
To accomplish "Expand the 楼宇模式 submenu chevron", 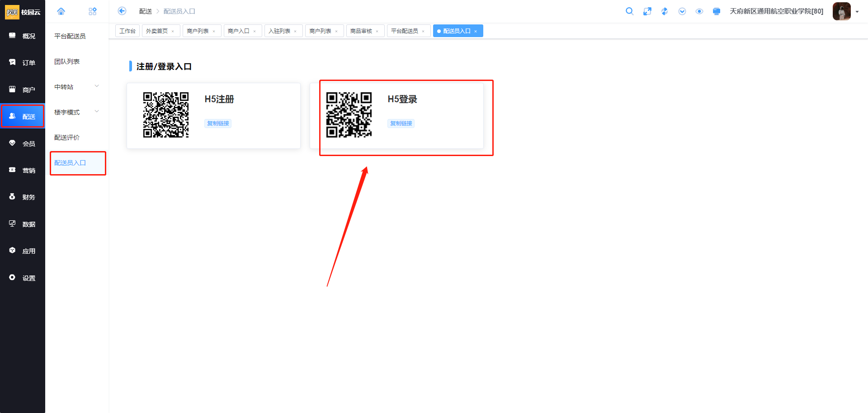I will coord(97,112).
